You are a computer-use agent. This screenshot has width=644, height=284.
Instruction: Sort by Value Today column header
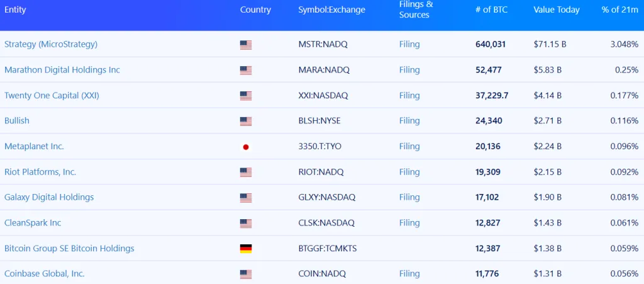[x=557, y=10]
